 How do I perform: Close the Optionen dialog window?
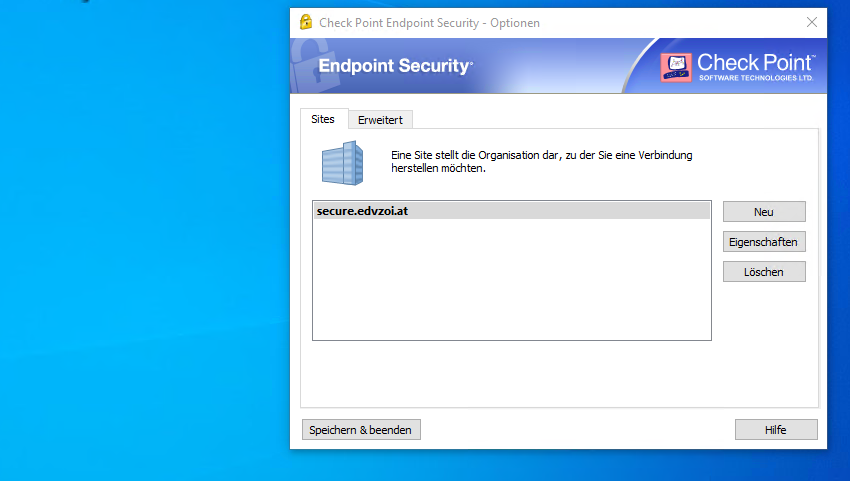point(811,22)
